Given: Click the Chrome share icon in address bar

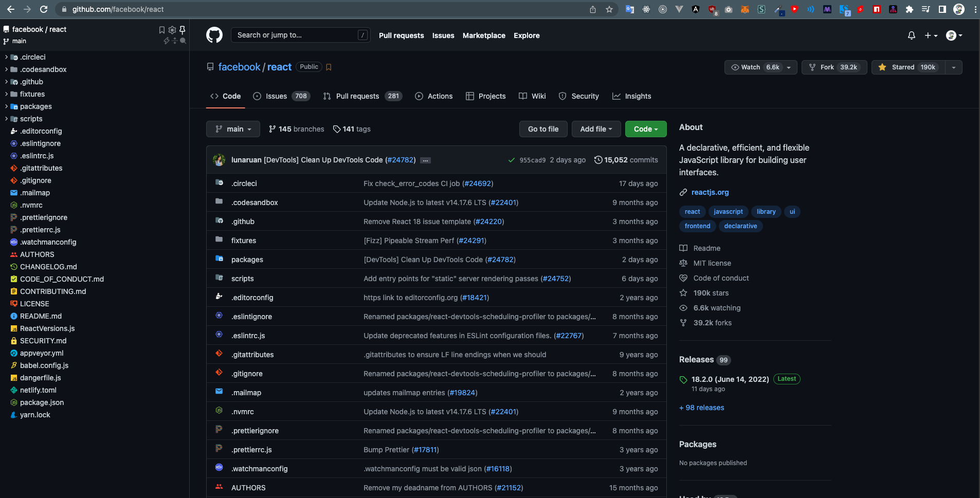Looking at the screenshot, I should point(593,9).
